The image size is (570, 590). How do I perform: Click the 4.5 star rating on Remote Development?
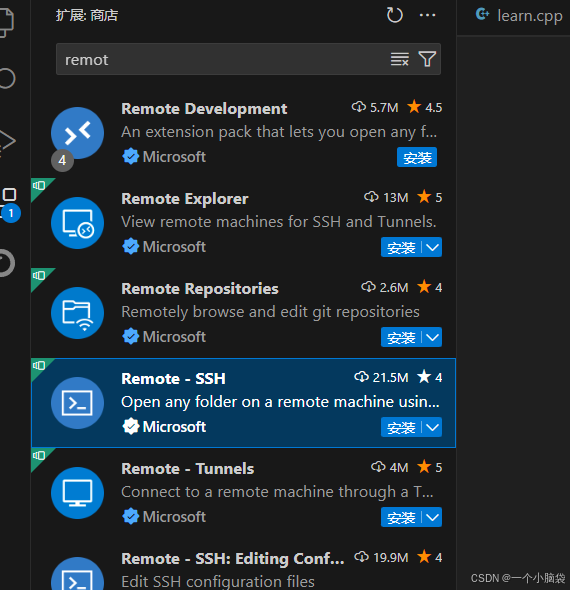(x=425, y=108)
